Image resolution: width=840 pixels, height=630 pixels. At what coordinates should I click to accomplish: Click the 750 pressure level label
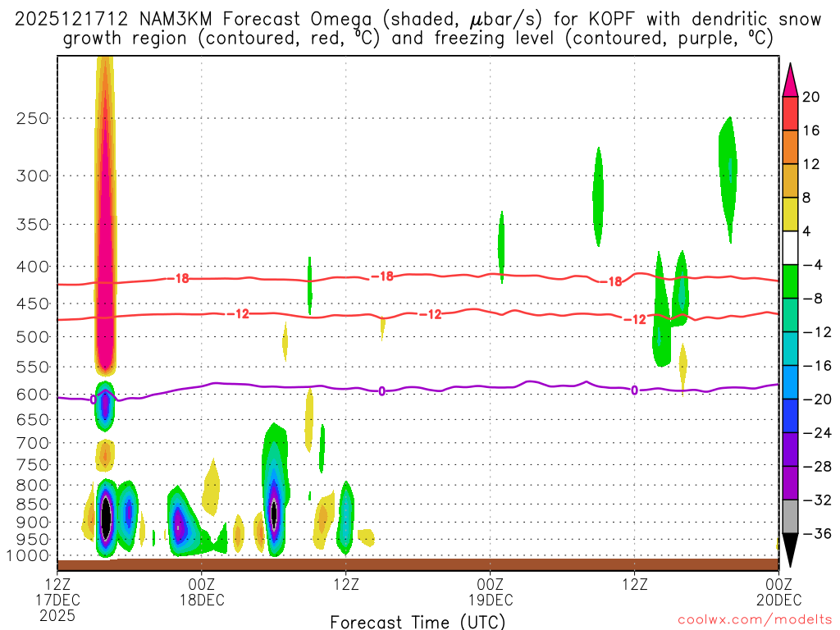(33, 465)
